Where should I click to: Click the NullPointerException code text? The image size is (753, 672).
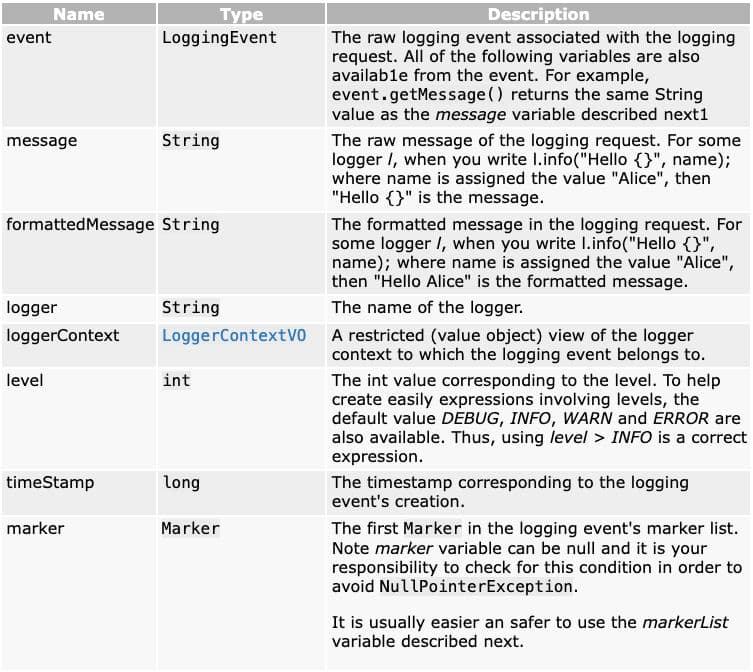[476, 587]
